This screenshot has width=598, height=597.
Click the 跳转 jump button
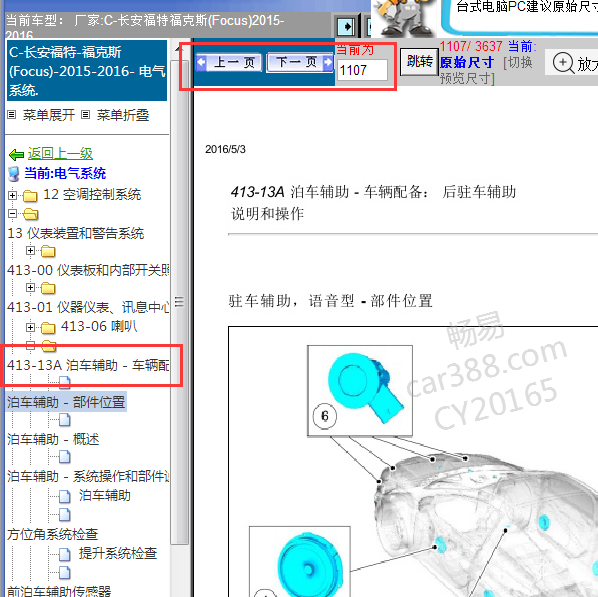coord(419,61)
